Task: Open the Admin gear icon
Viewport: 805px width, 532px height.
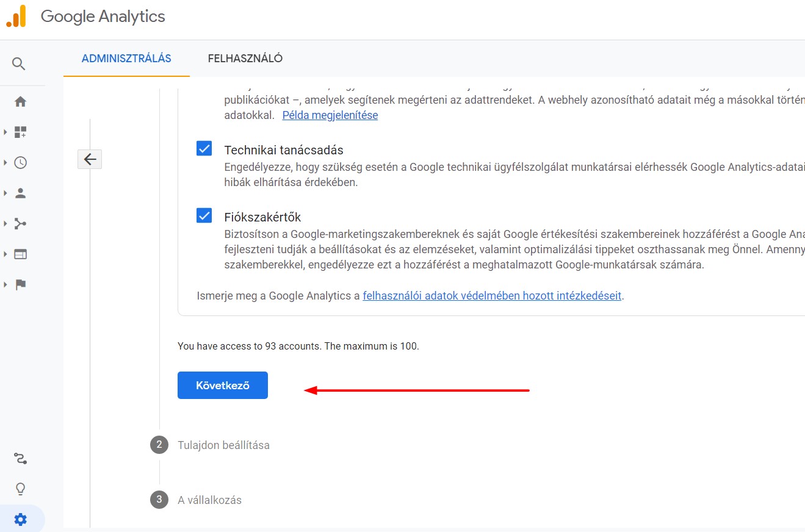Action: (x=20, y=519)
